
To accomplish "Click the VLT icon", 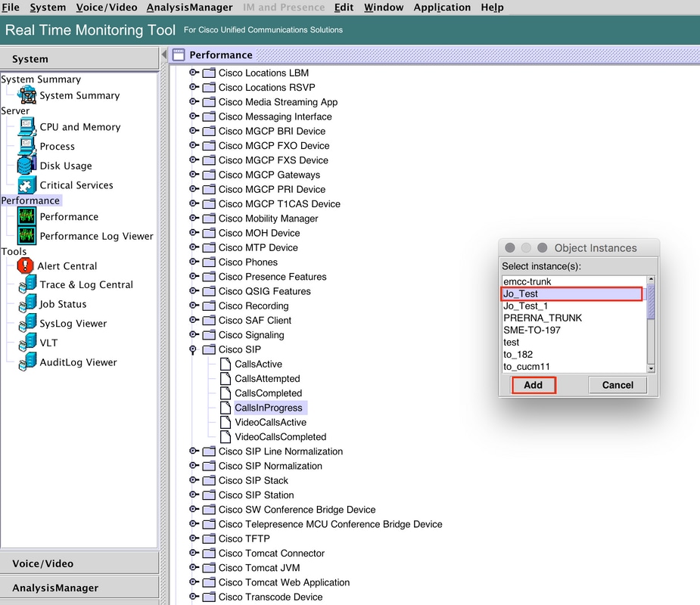I will click(28, 343).
